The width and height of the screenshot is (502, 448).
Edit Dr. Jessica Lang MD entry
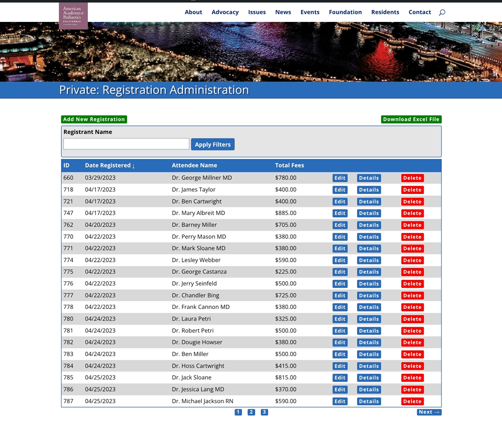pyautogui.click(x=340, y=389)
